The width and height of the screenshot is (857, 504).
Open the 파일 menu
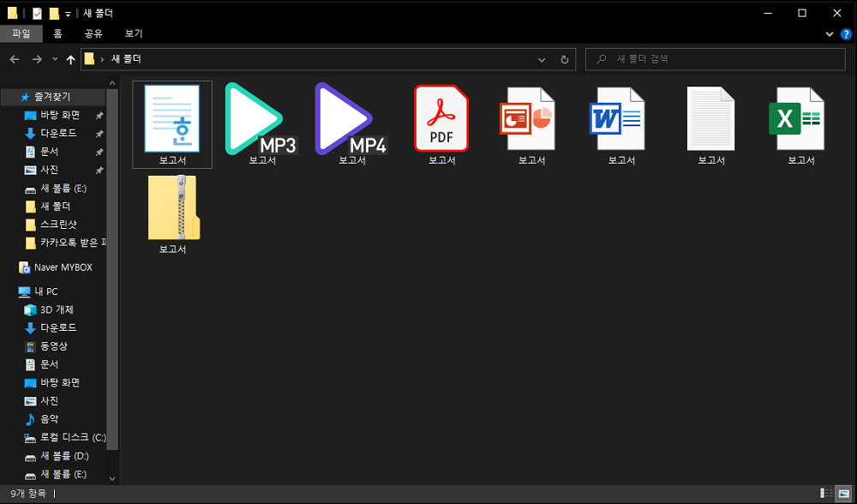click(21, 33)
